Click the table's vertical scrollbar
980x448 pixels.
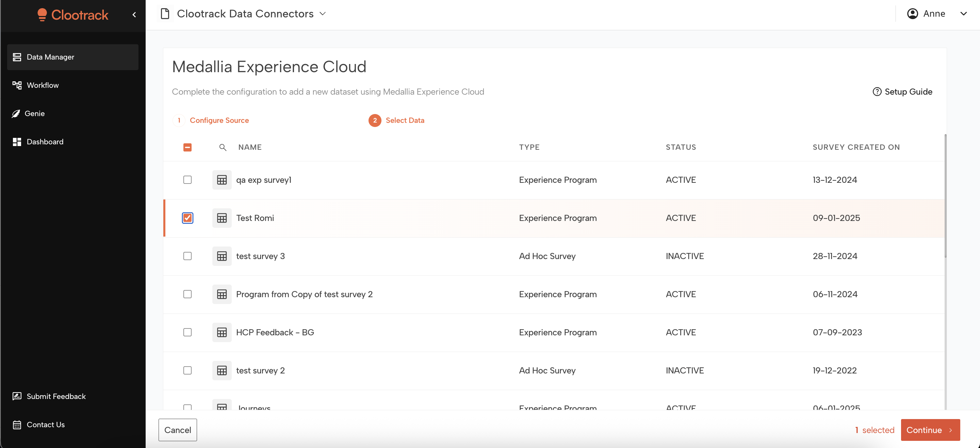945,196
